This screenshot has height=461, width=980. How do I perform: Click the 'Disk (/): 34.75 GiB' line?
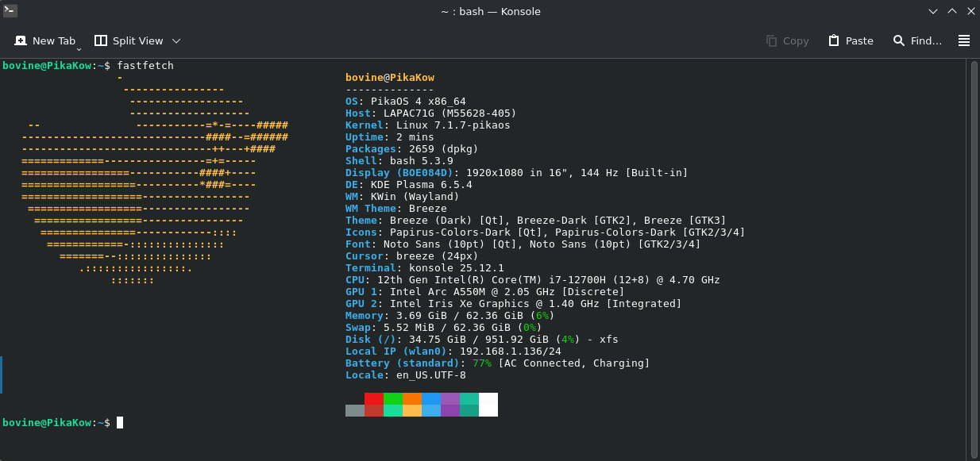pos(482,340)
